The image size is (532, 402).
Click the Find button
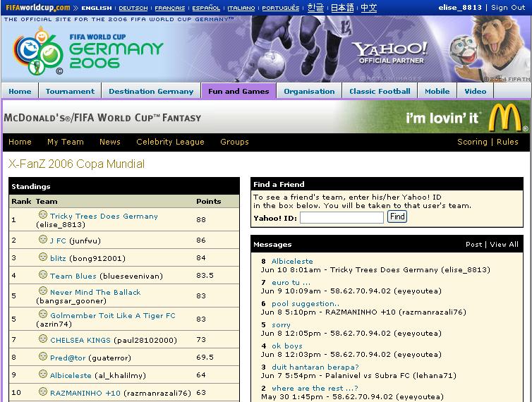click(x=397, y=217)
